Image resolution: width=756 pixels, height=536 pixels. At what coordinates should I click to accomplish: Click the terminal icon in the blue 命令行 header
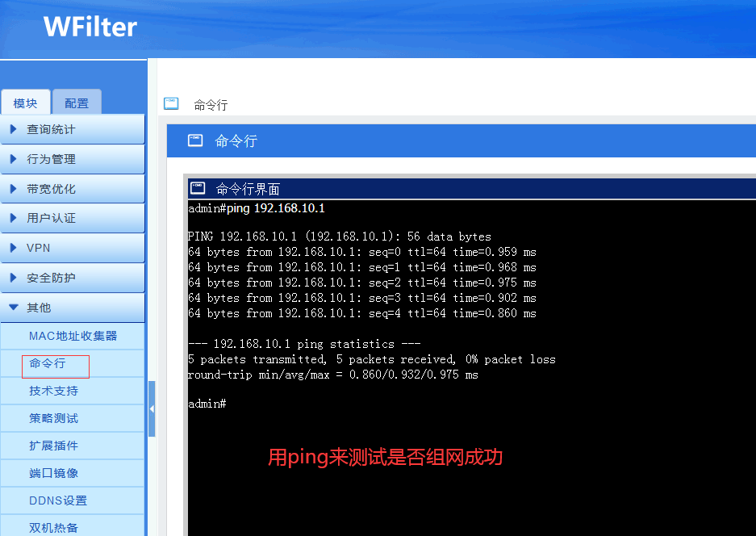(195, 140)
